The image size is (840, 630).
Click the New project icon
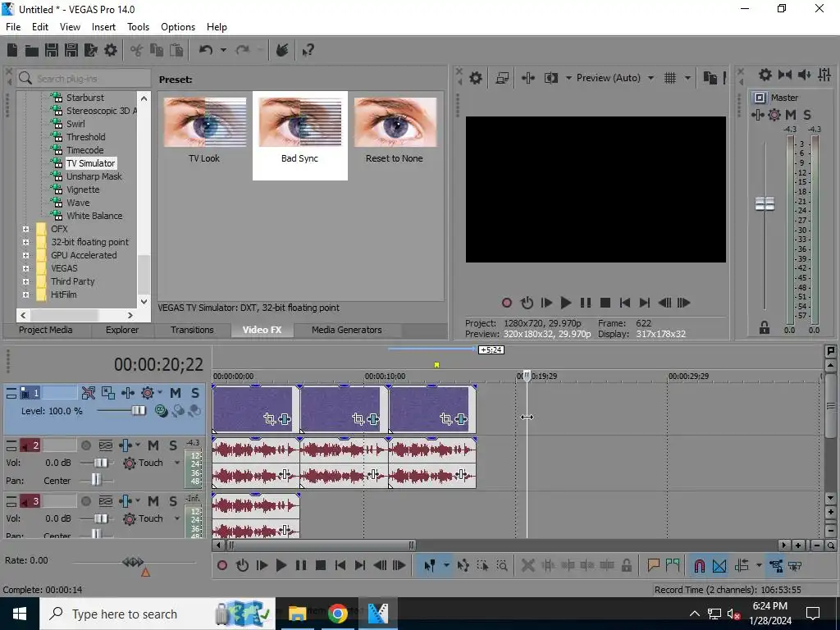point(12,50)
